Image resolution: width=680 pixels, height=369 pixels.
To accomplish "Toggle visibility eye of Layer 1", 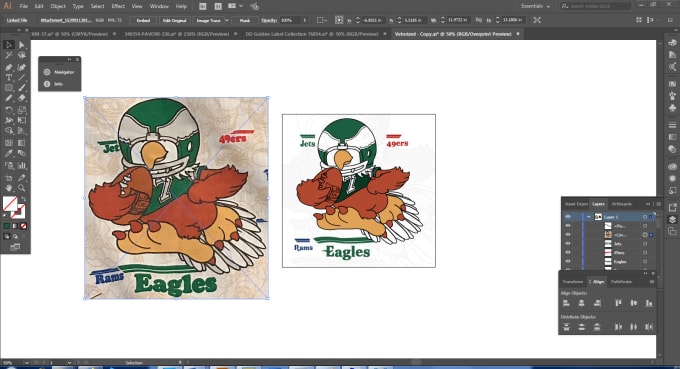I will coord(568,217).
